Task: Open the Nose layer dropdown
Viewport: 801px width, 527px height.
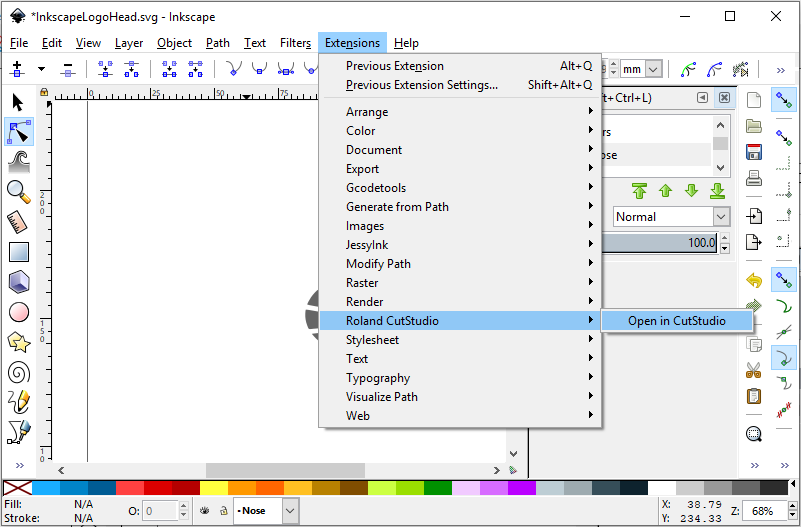Action: coord(290,511)
